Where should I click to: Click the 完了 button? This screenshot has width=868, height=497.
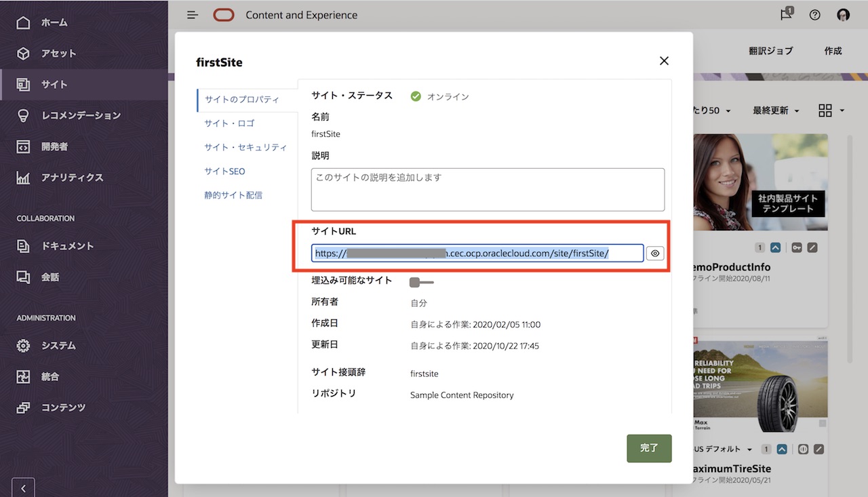(x=648, y=448)
